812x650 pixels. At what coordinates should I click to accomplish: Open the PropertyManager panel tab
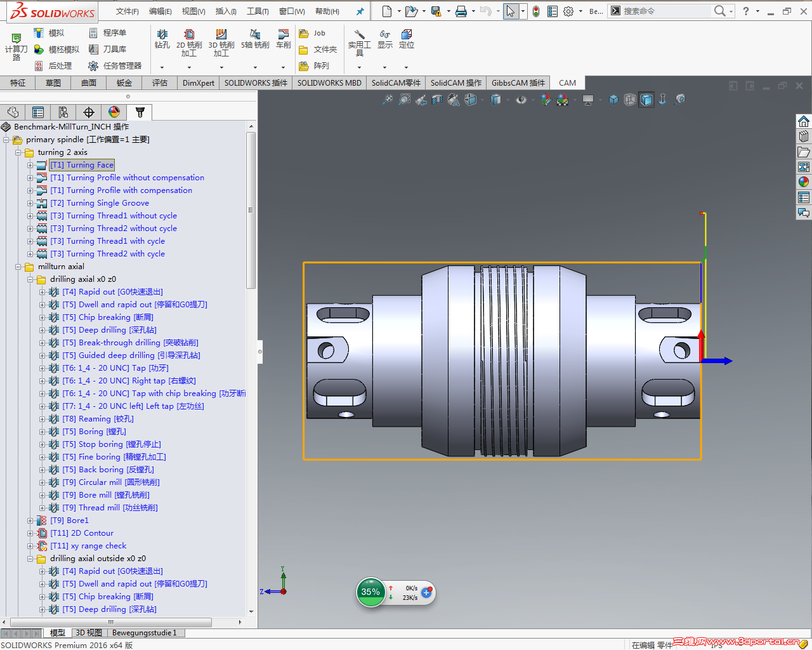tap(38, 112)
